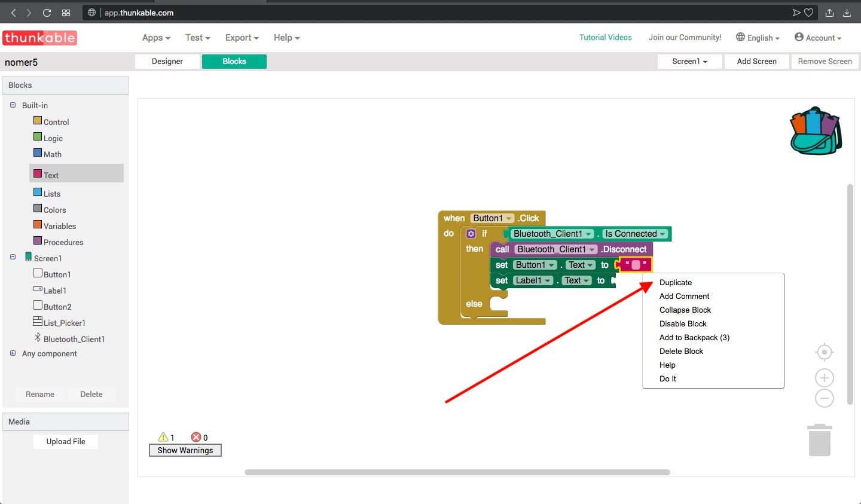Click the Add Screen button

tap(757, 62)
